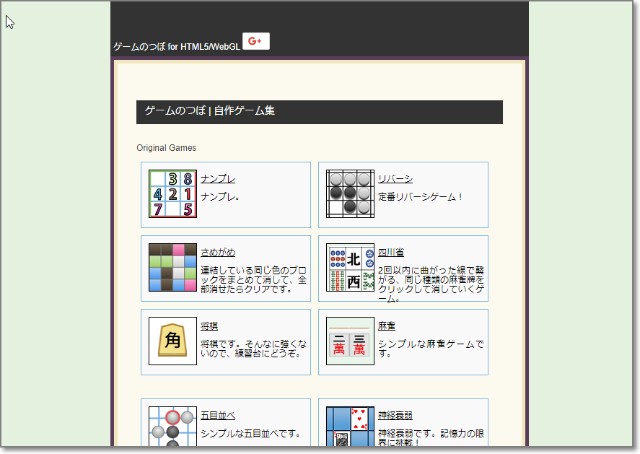640x454 pixels.
Task: Click the Reversi board icon
Action: pos(350,194)
